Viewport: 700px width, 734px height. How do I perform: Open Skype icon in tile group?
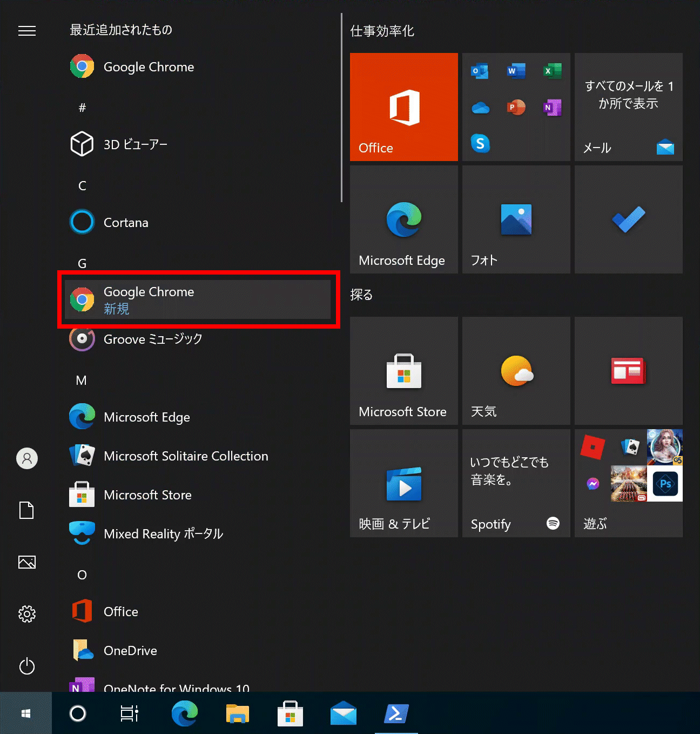click(480, 143)
